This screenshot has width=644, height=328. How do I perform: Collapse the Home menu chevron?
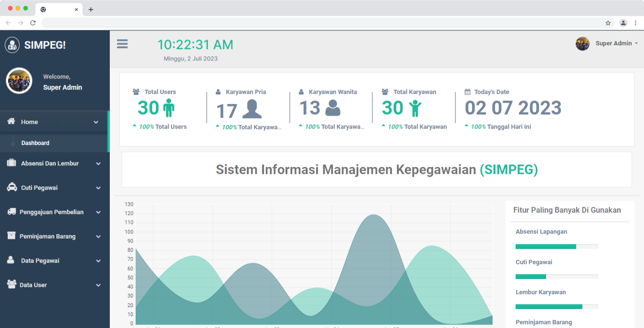point(96,122)
